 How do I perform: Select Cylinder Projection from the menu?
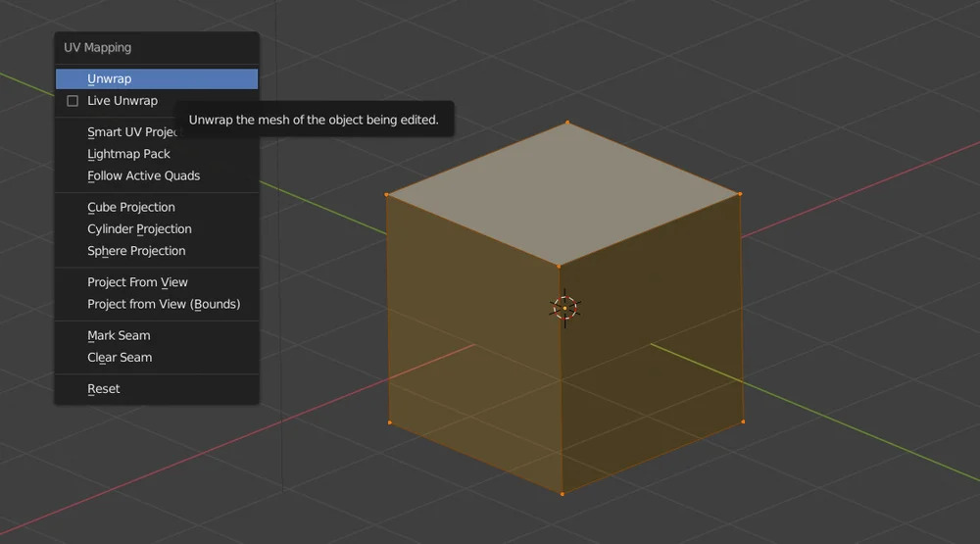(x=139, y=229)
